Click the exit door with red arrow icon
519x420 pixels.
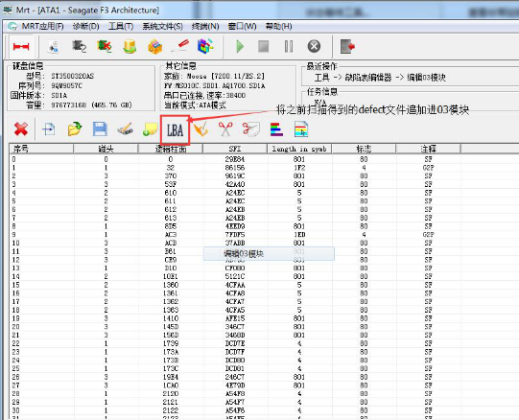347,47
